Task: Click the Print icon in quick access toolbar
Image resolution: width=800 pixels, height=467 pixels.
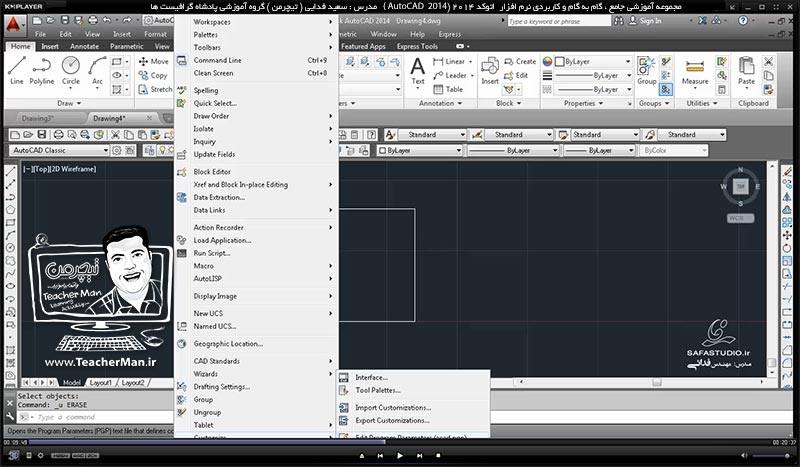Action: pyautogui.click(x=92, y=20)
